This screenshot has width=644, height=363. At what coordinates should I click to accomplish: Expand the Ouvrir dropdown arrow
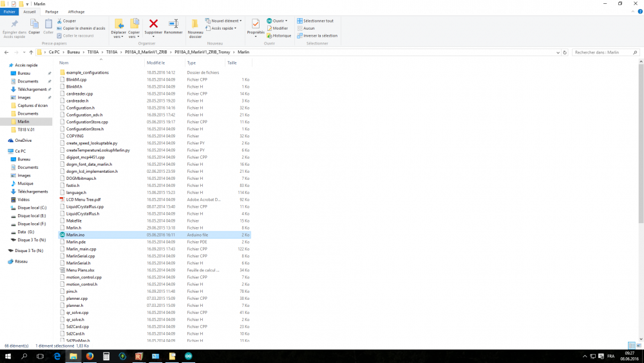(x=287, y=21)
